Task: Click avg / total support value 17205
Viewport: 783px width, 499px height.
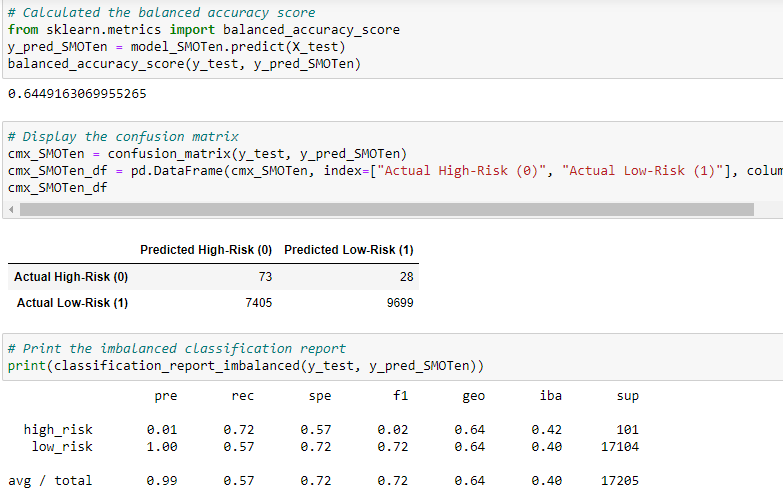Action: click(620, 481)
